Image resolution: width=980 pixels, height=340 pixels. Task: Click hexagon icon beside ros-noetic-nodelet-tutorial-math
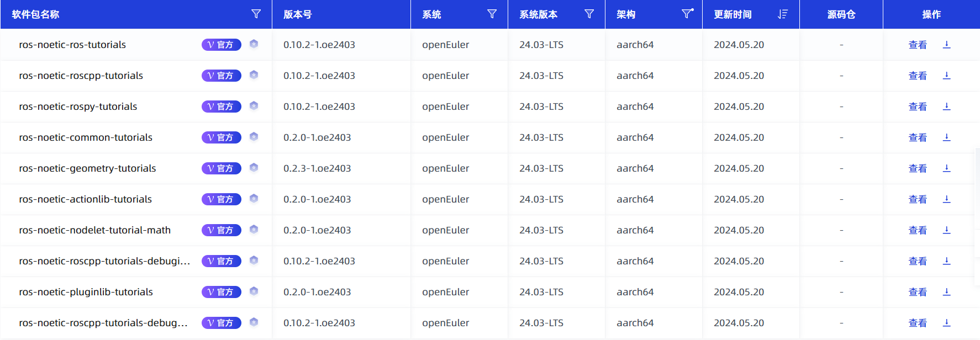pos(254,230)
